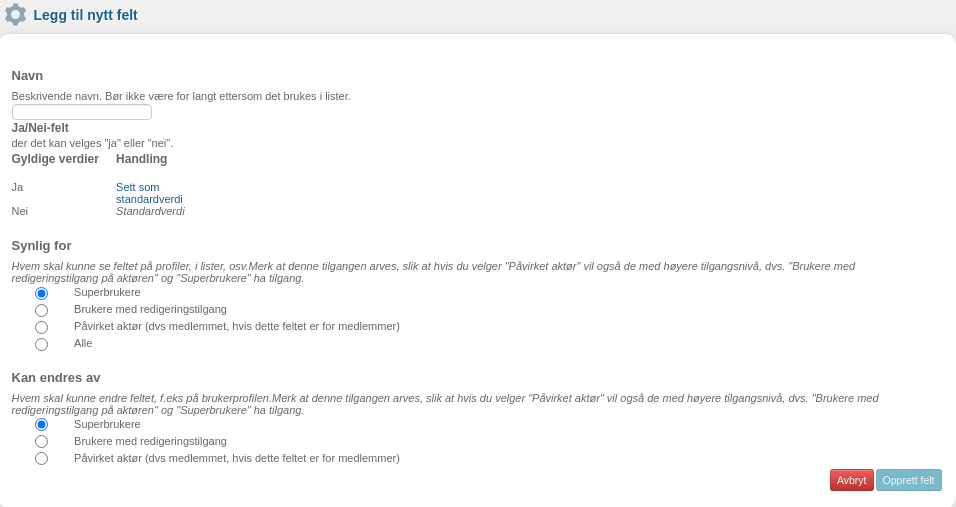Click the "Gyldige verdier" column header
This screenshot has height=507, width=956.
(55, 159)
